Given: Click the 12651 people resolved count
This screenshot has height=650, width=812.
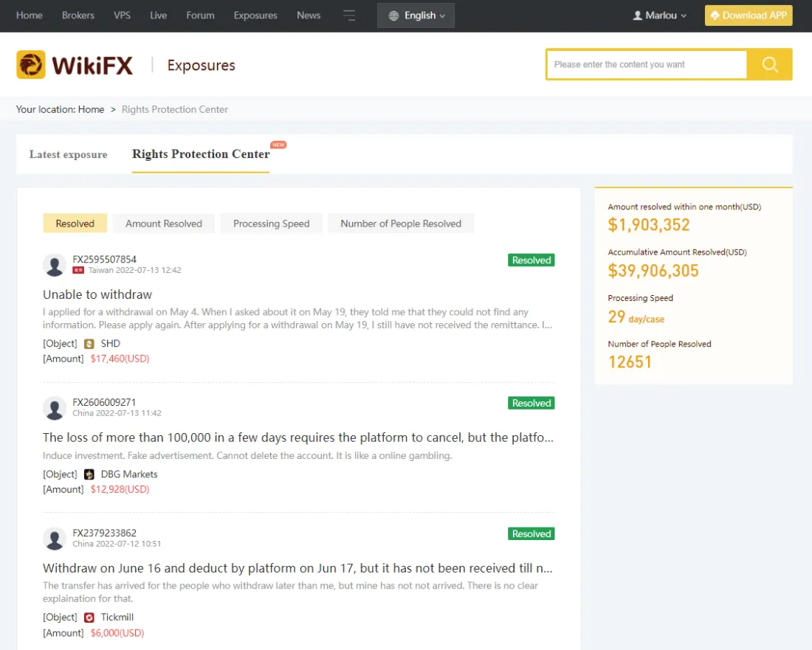Looking at the screenshot, I should click(x=630, y=362).
